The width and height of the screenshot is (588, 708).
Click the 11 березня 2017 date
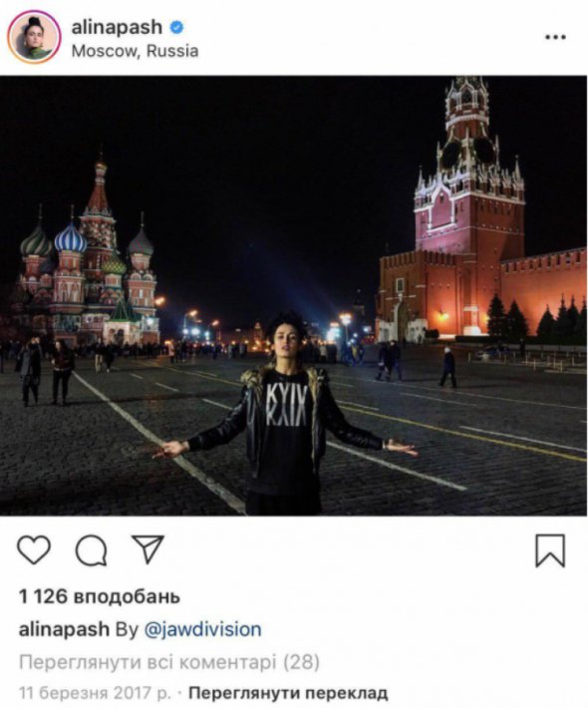tap(95, 693)
